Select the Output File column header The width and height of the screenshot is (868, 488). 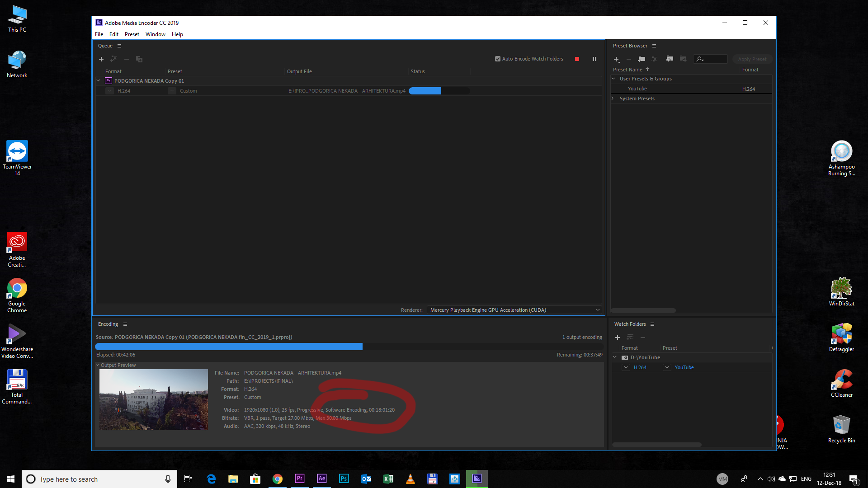pyautogui.click(x=299, y=71)
